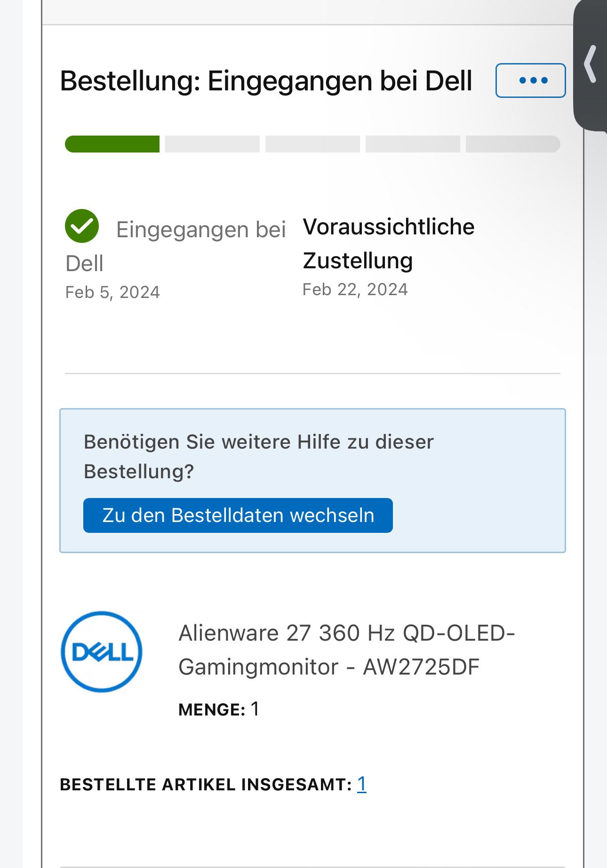
Task: Tap the MENGE quantity label
Action: [212, 710]
